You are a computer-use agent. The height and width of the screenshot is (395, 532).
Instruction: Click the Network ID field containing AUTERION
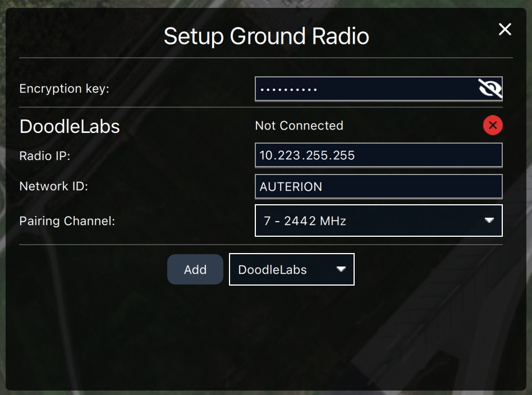click(378, 187)
